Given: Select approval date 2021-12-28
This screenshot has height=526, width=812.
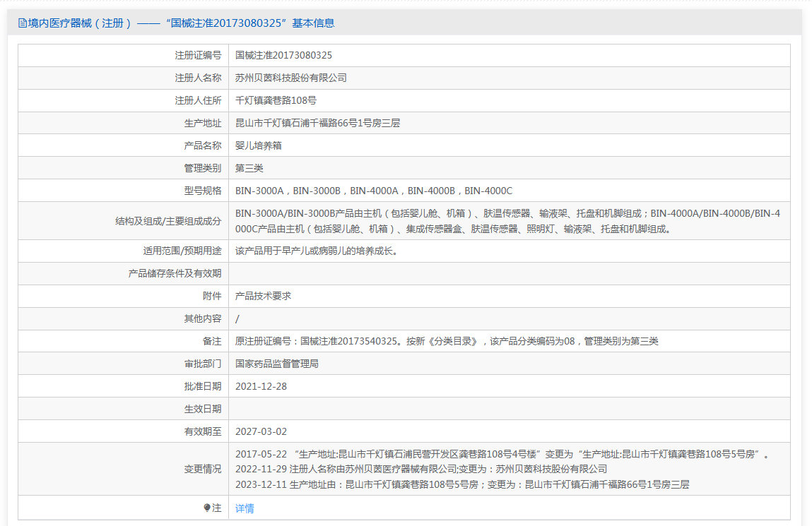Looking at the screenshot, I should coord(261,386).
